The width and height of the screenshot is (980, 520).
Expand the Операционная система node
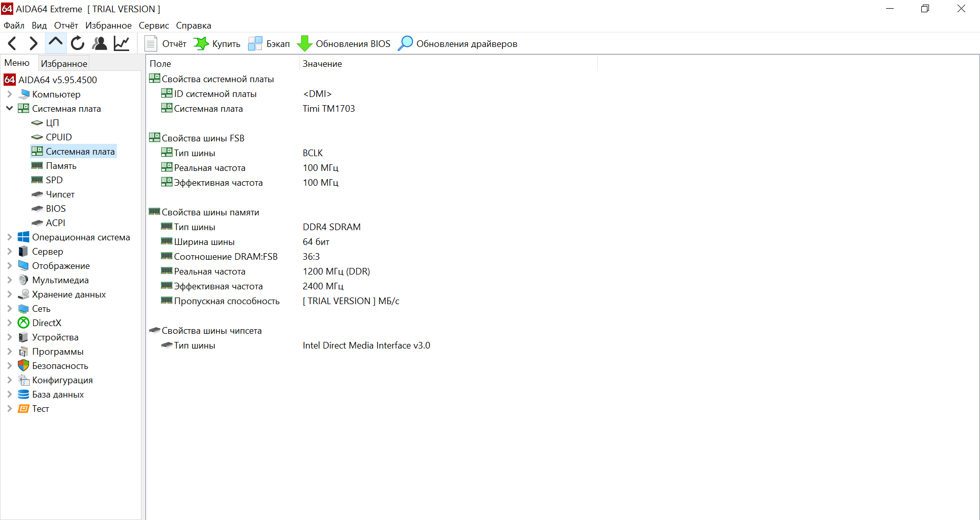[x=9, y=237]
